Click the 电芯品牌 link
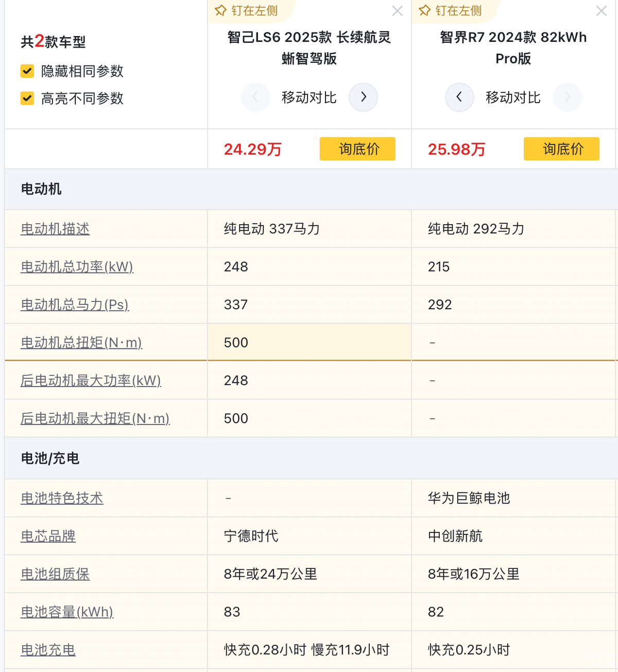This screenshot has width=618, height=672. [48, 536]
